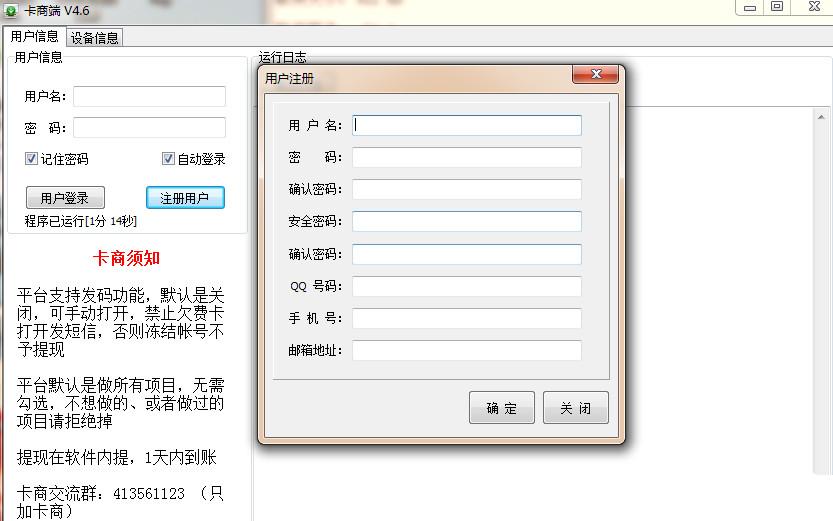Toggle the 记住密码 checkbox
The height and width of the screenshot is (521, 833).
click(x=31, y=159)
